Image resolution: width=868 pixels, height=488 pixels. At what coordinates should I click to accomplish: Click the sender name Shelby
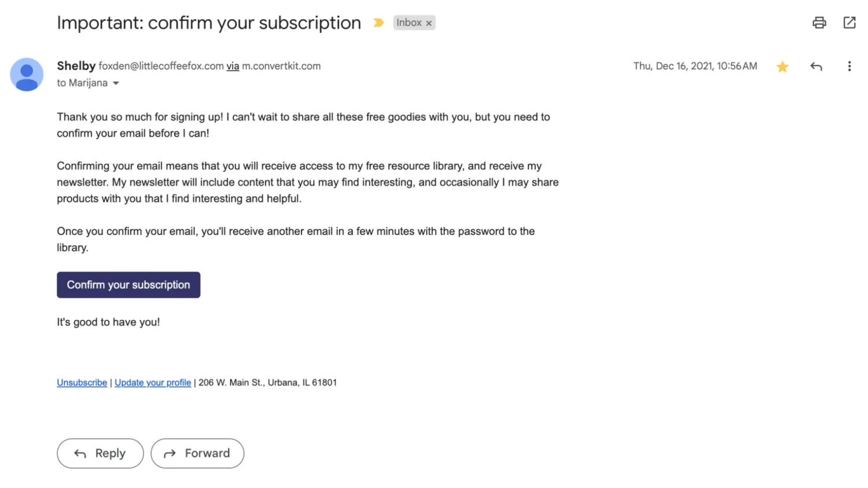point(76,66)
